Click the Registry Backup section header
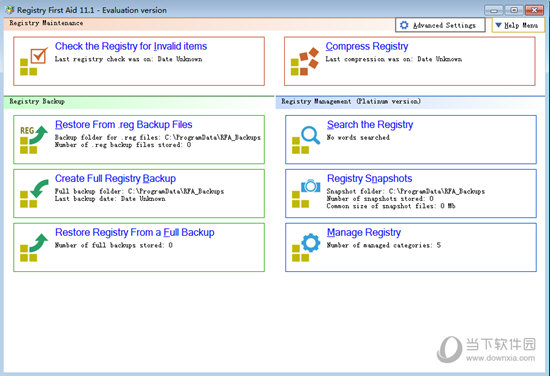 click(37, 101)
